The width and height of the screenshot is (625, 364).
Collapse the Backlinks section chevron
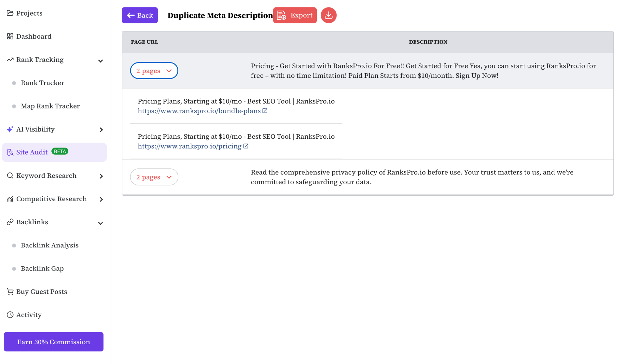coord(101,223)
